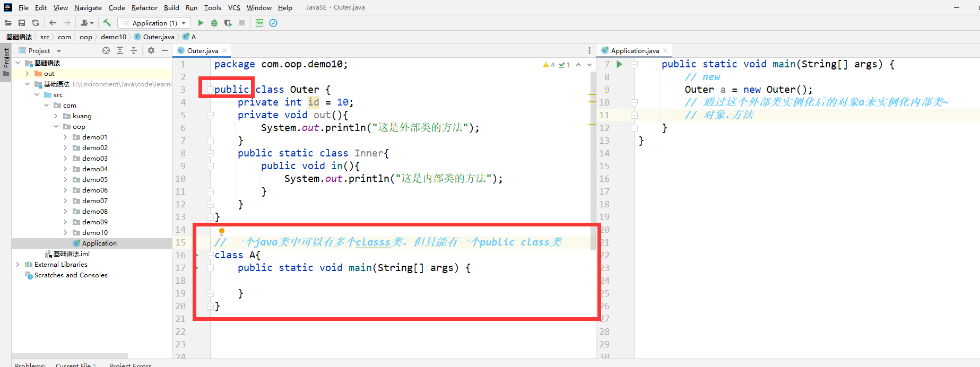Click the yellow intention lightbulb
Image resolution: width=980 pixels, height=367 pixels.
[x=222, y=231]
